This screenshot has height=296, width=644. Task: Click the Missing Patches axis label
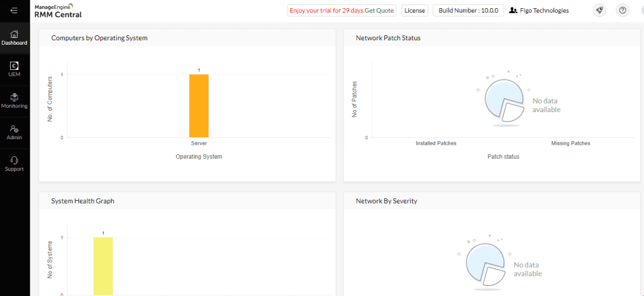(x=570, y=144)
